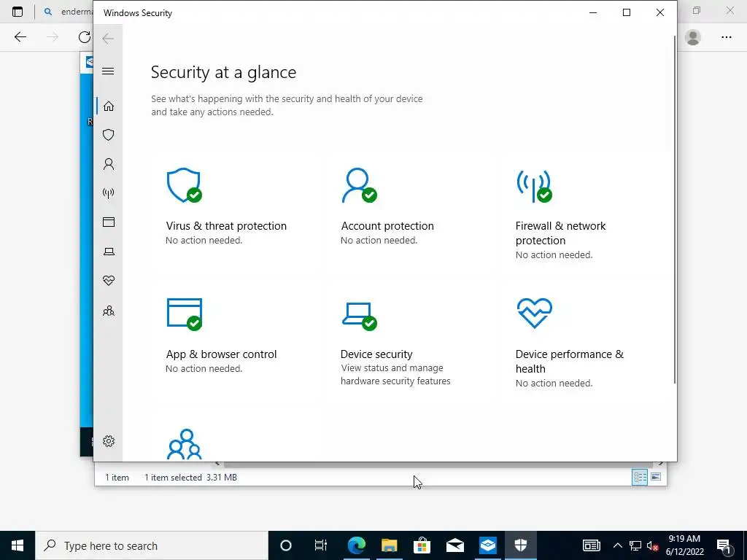The width and height of the screenshot is (747, 560).
Task: Open Account protection person icon in sidebar
Action: 109,164
